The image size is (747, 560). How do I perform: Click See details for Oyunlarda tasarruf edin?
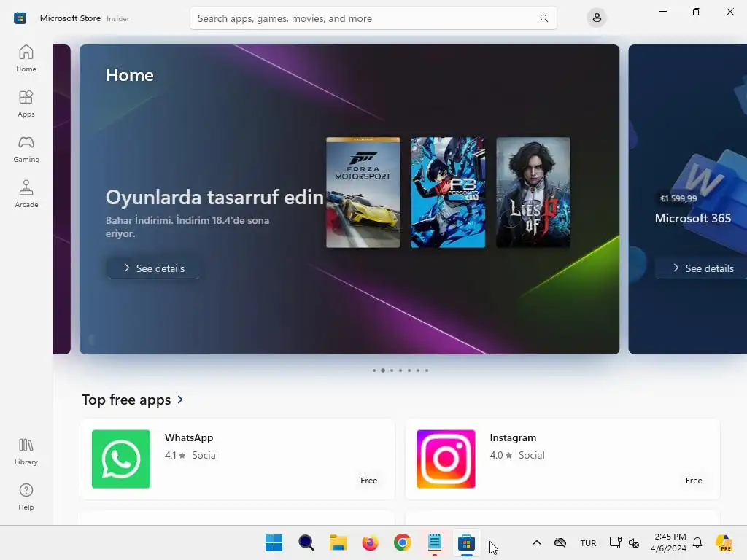pos(153,268)
